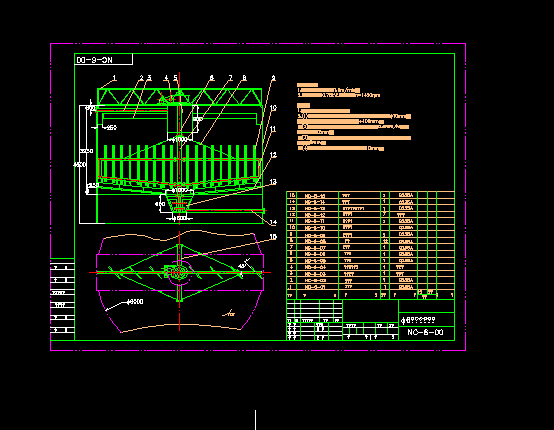Viewport: 554px width, 430px height.
Task: Select callout number 4 label
Action: [166, 78]
